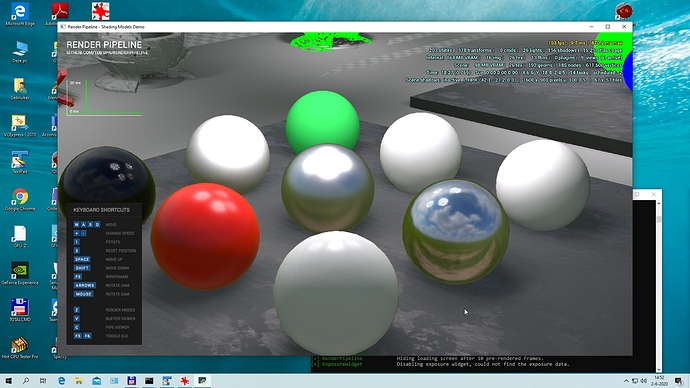Image resolution: width=690 pixels, height=388 pixels.
Task: Click the 'ExposureWidget' console entry
Action: click(x=342, y=364)
